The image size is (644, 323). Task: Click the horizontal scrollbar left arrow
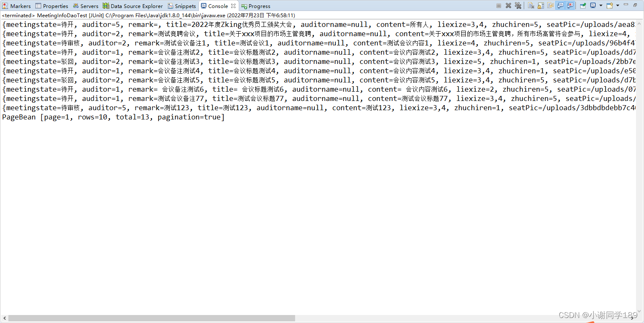(4, 318)
